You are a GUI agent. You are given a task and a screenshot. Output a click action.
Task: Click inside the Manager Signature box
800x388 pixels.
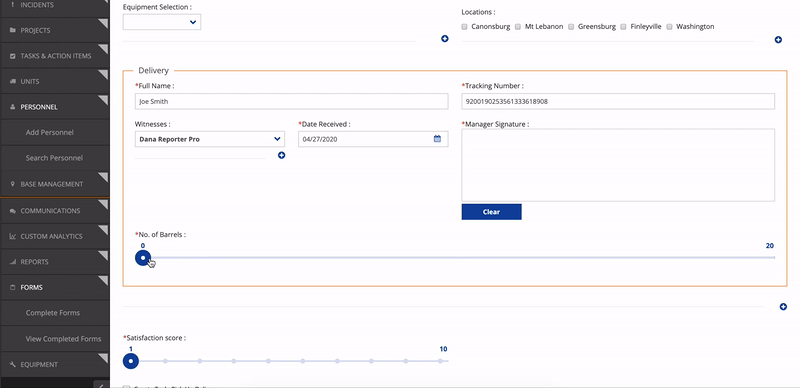coord(618,165)
